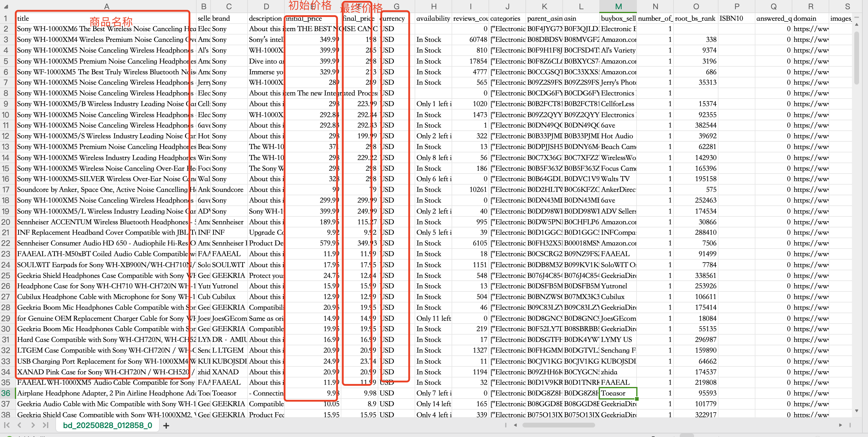Click cell 'Sennheiser ACCENTUM Wireless Bluetooth Headphones'
This screenshot has height=437, width=868.
(106, 222)
